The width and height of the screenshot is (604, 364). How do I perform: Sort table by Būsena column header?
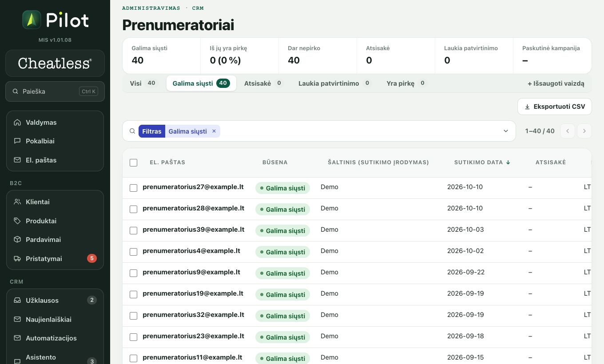point(275,162)
